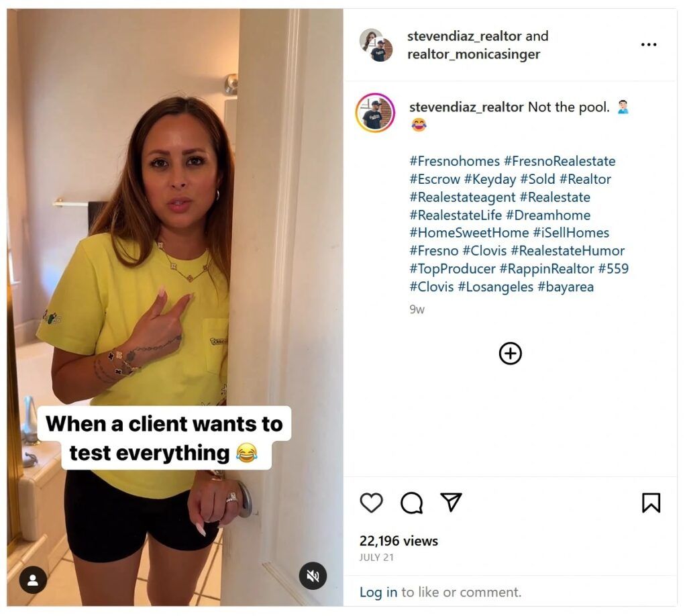Show tagged people in the video

point(33,580)
